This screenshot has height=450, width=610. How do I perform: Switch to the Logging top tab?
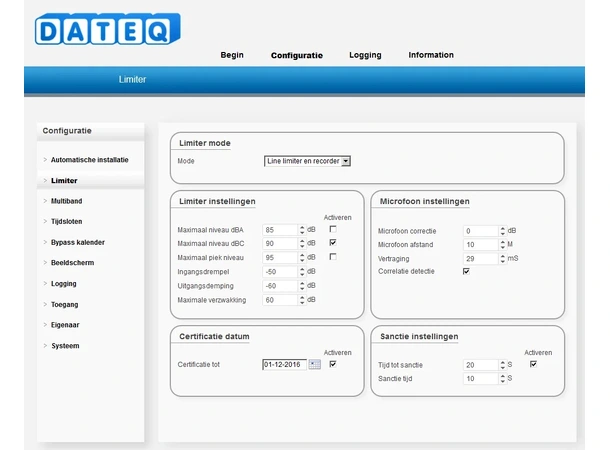pos(365,55)
